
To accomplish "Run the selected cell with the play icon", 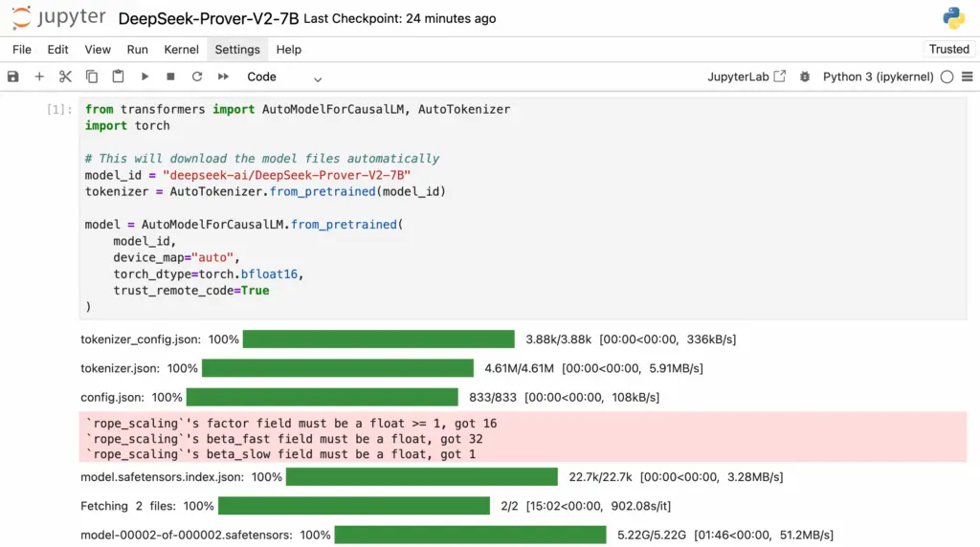I will pos(145,77).
